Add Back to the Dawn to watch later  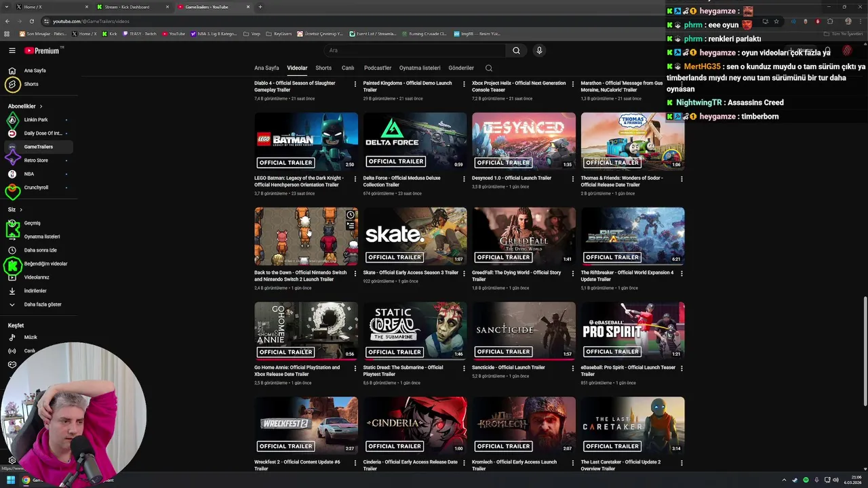(x=351, y=215)
